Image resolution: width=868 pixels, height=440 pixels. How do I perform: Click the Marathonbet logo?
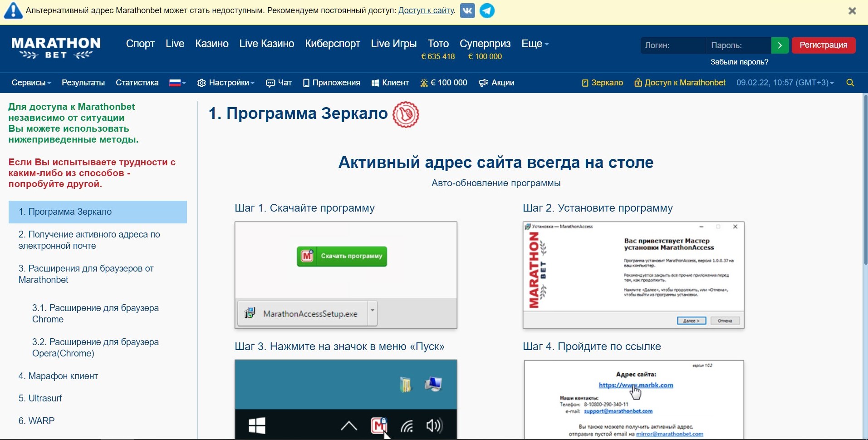click(x=56, y=48)
